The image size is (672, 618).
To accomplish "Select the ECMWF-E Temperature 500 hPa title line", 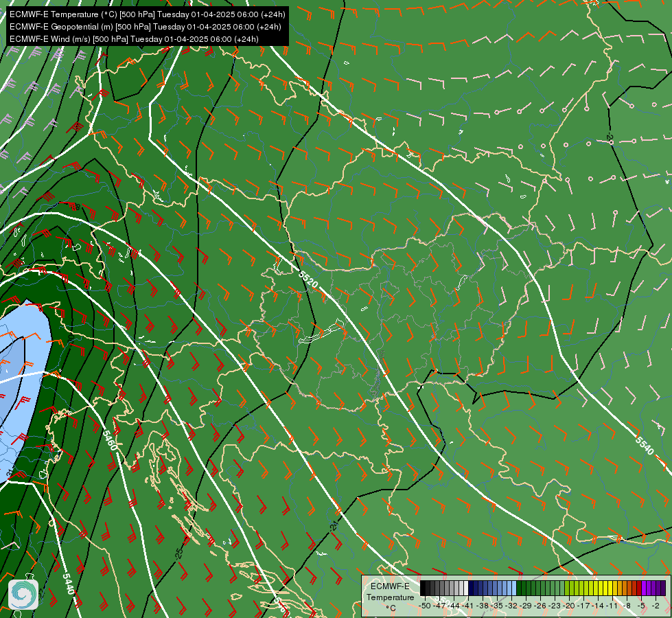I will click(x=147, y=14).
